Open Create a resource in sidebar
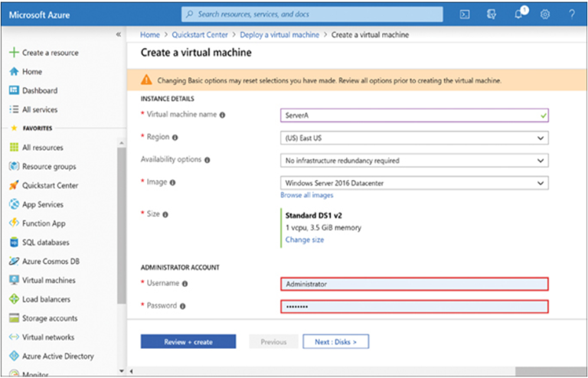 (x=51, y=53)
